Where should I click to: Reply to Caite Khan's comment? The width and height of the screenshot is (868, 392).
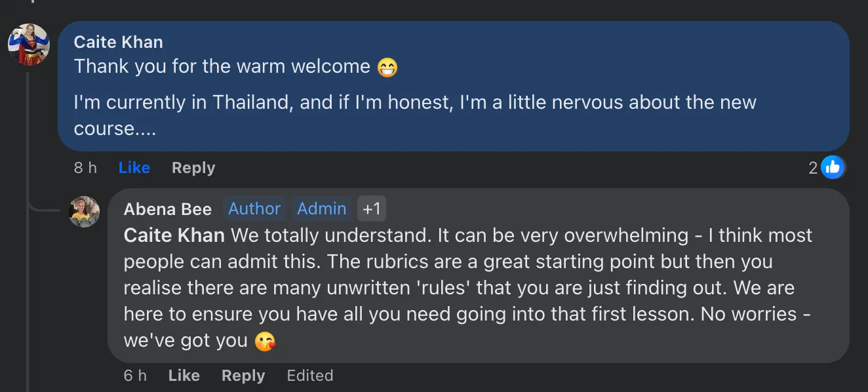[x=193, y=168]
